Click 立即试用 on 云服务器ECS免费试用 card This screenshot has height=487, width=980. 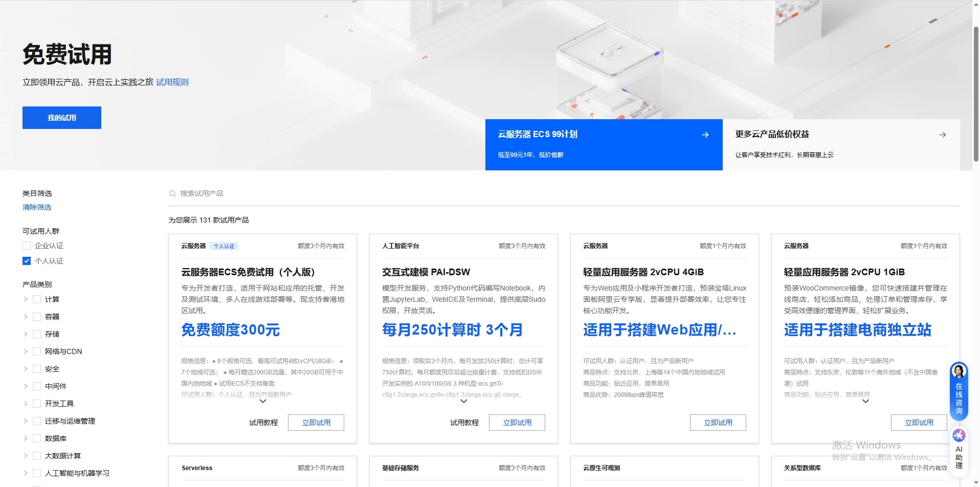click(x=316, y=423)
